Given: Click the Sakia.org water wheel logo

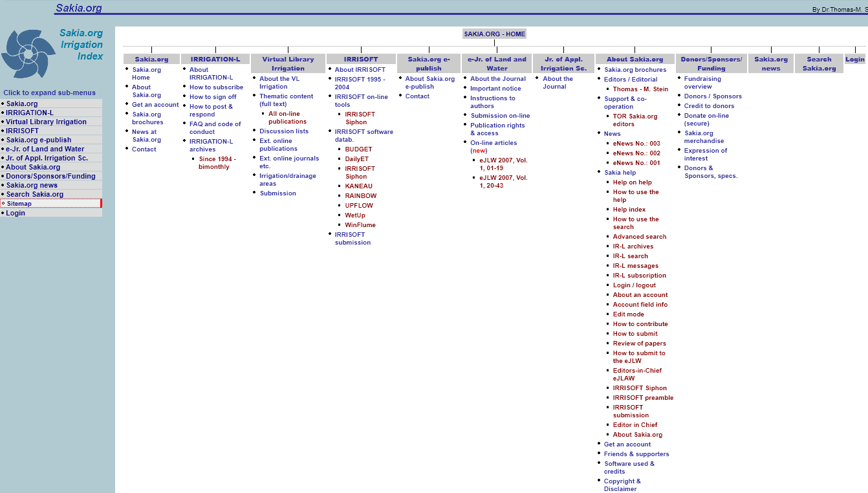Looking at the screenshot, I should 28,54.
